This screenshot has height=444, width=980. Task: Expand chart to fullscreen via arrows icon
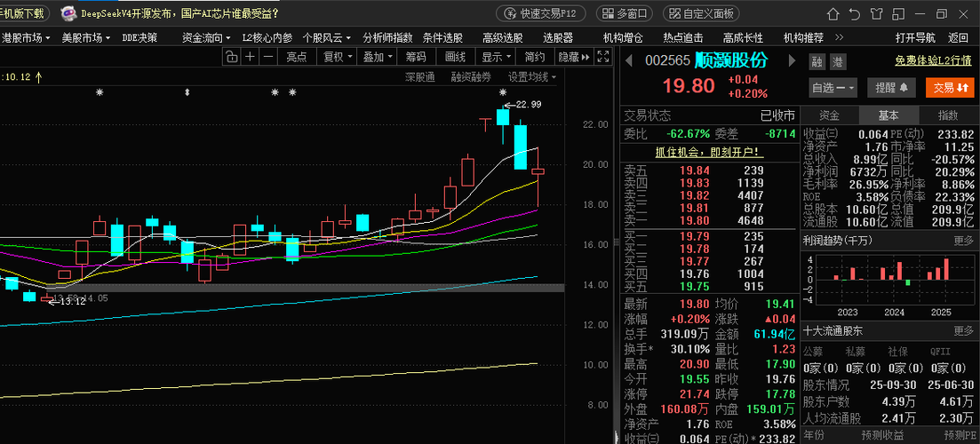click(x=603, y=58)
